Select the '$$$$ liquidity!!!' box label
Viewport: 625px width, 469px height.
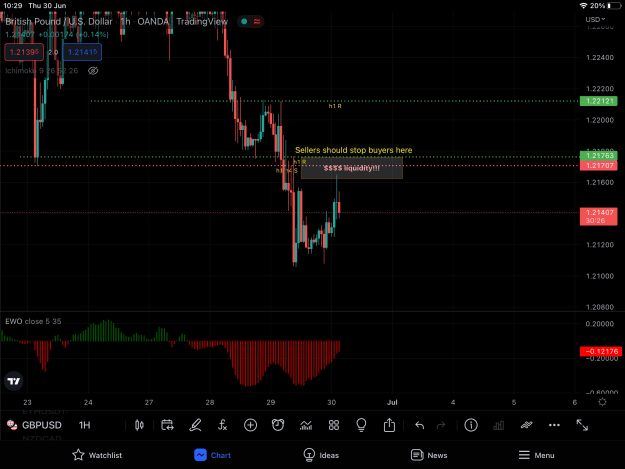pyautogui.click(x=352, y=168)
